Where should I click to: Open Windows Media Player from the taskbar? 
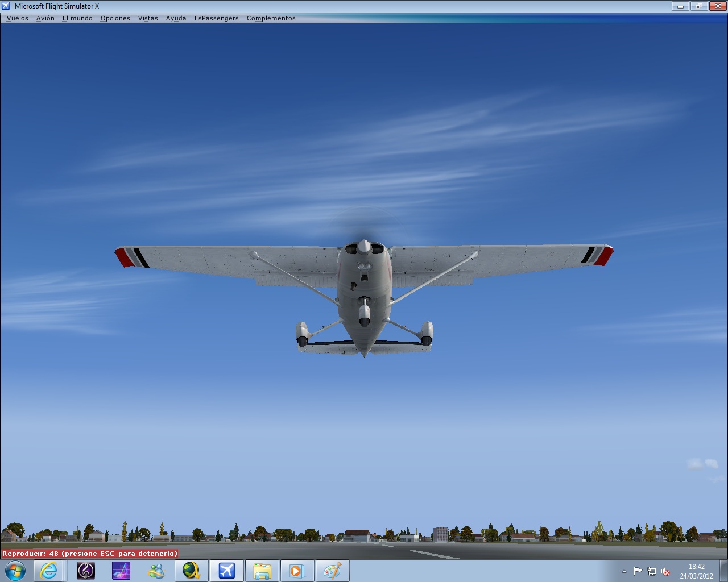click(297, 571)
